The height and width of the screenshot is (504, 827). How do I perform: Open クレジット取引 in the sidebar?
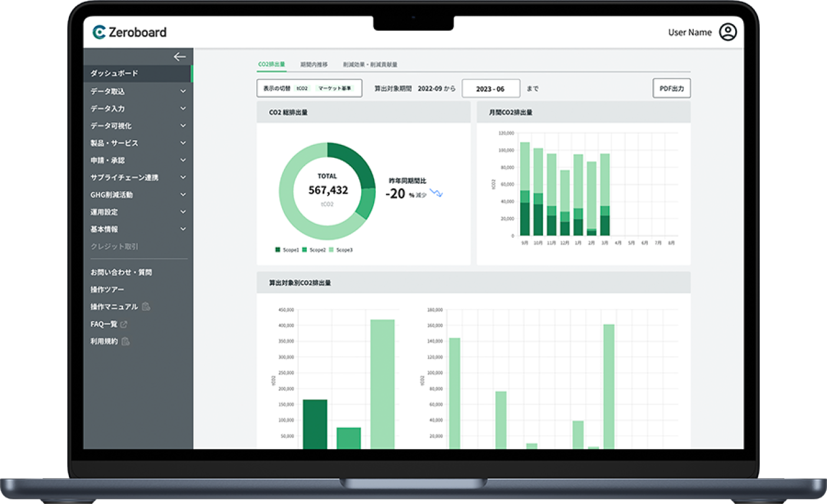[114, 246]
